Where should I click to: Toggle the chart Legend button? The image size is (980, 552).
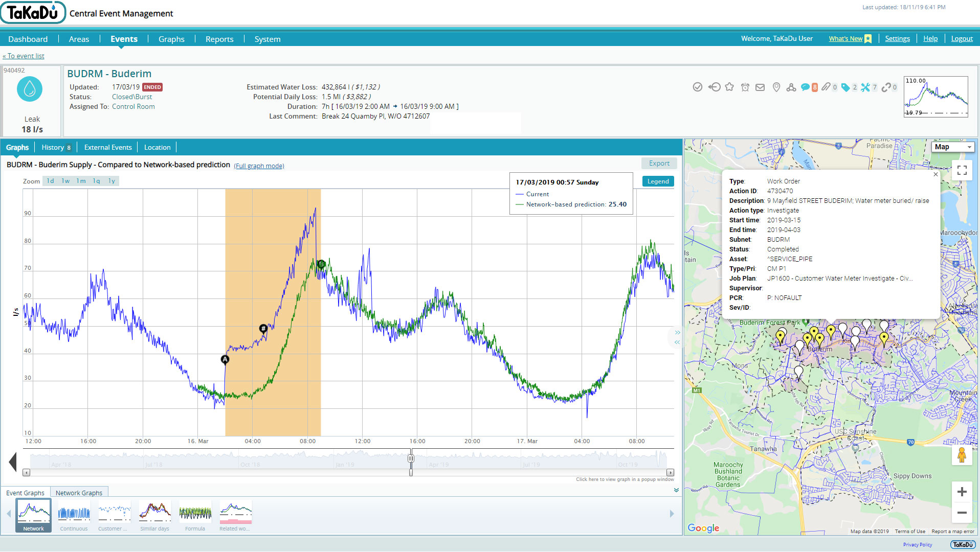[658, 181]
